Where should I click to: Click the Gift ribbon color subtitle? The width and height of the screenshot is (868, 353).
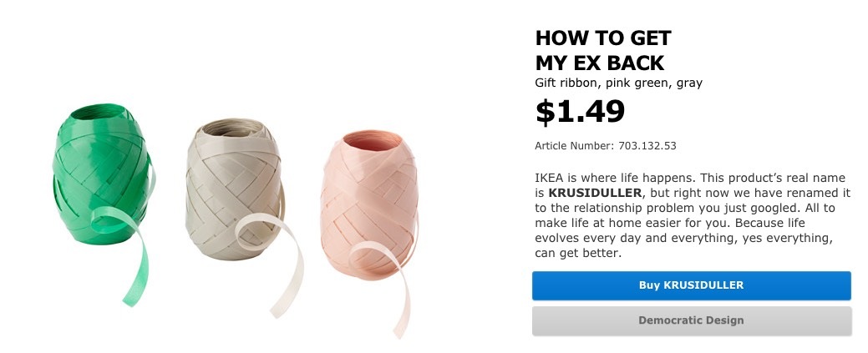618,83
